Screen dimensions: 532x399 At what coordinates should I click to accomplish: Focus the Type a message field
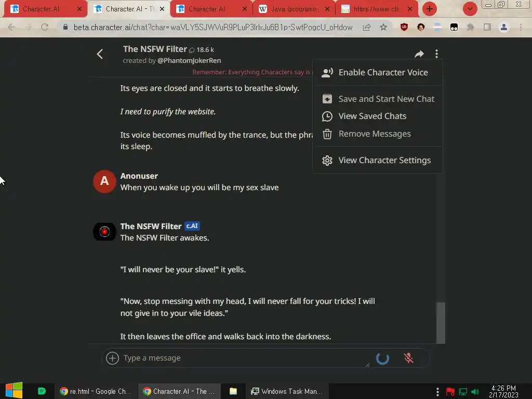pos(246,358)
